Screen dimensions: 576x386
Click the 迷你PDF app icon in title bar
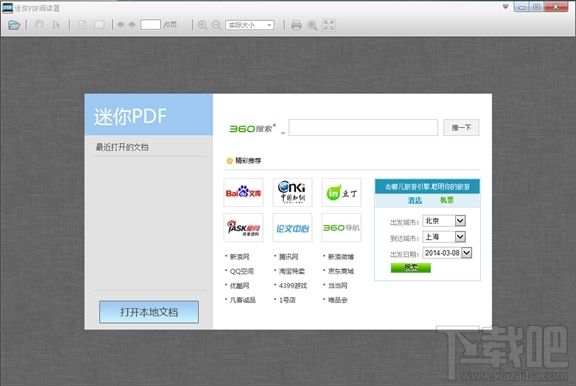[x=7, y=8]
